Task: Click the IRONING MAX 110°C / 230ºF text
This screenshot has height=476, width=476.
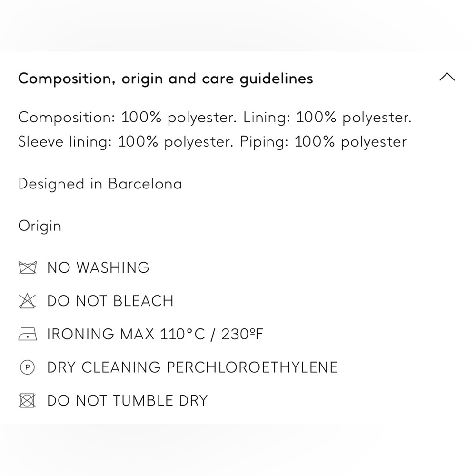Action: (x=155, y=334)
